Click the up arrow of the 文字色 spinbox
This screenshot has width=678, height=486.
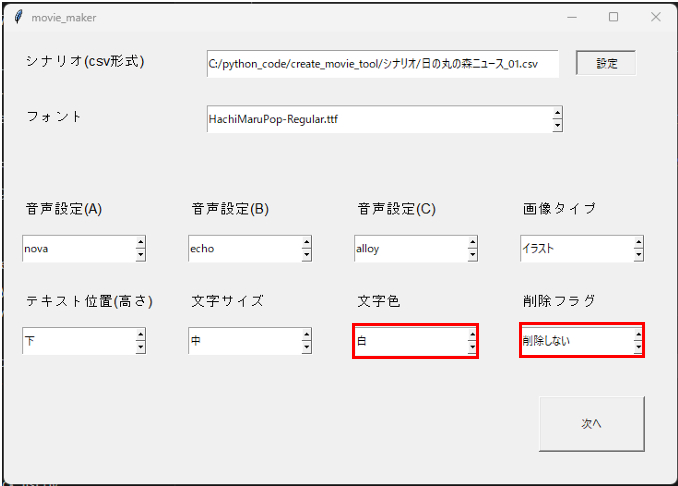[x=473, y=335]
